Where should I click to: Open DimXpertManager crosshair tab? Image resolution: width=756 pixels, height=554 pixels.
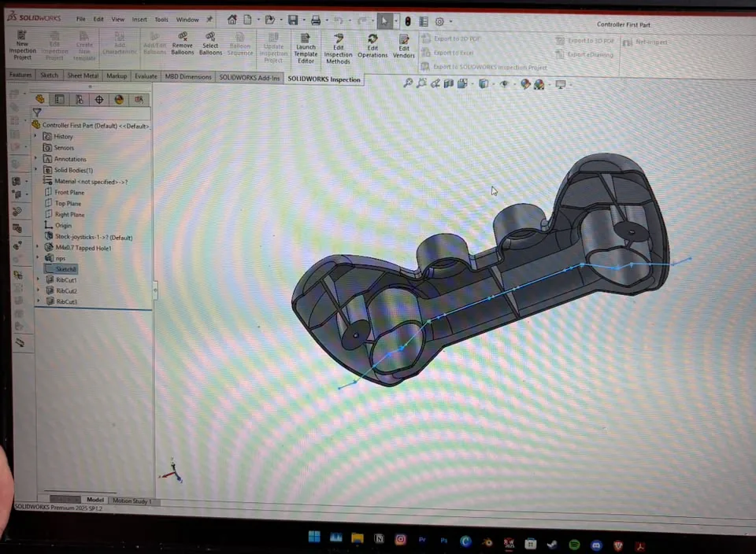(x=99, y=100)
